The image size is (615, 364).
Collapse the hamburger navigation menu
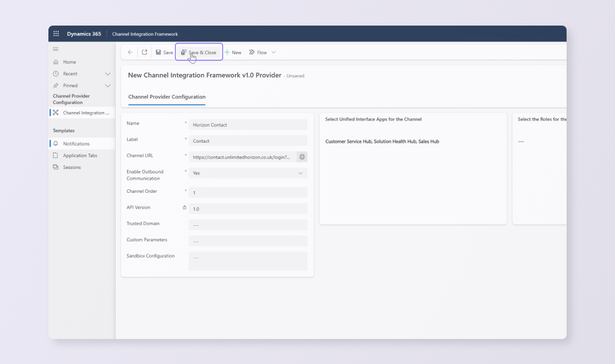(56, 49)
